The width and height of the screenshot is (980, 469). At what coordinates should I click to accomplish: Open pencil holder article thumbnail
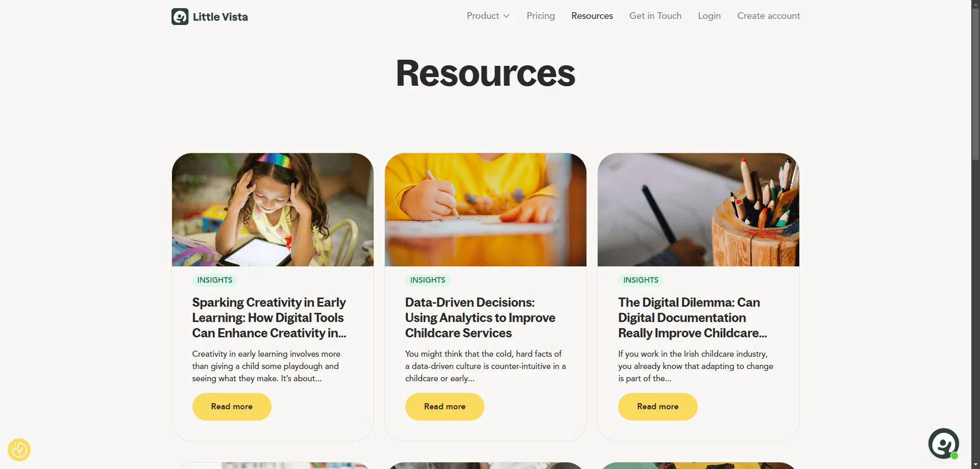pos(698,210)
